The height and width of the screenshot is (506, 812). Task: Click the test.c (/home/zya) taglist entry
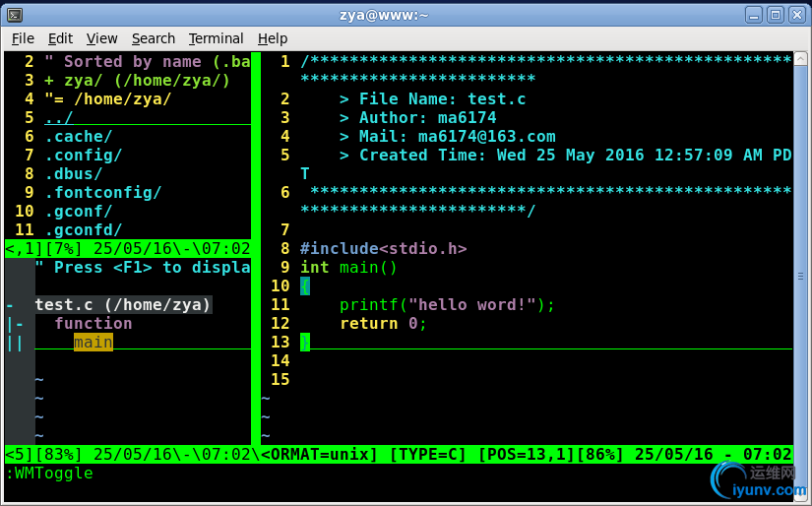coord(123,304)
